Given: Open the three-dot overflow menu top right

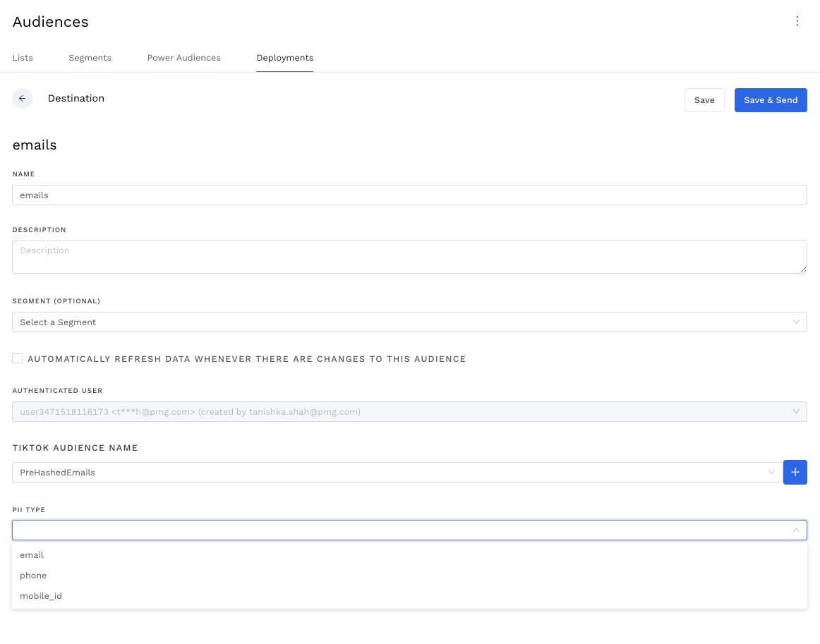Looking at the screenshot, I should 797,21.
